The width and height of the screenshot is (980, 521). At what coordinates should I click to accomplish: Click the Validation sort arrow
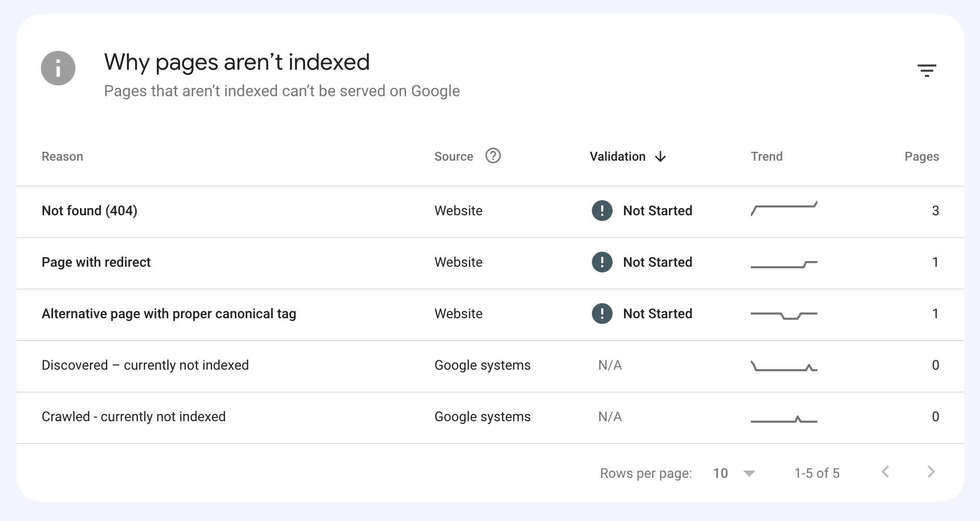point(660,157)
